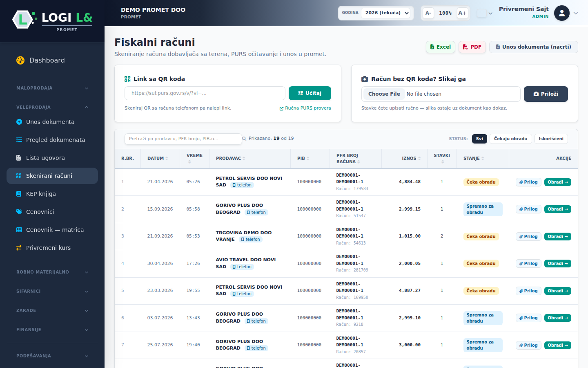The height and width of the screenshot is (368, 588).
Task: Expand the ŠIFARNICI section
Action: click(52, 291)
